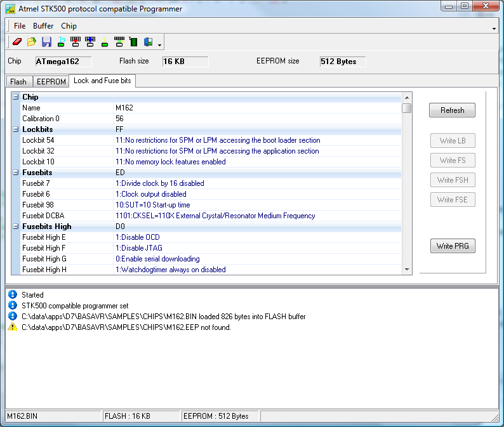Select Fusebit DCBA CKSEL External Crystal value
Viewport: 504px width, 427px height.
click(x=257, y=216)
